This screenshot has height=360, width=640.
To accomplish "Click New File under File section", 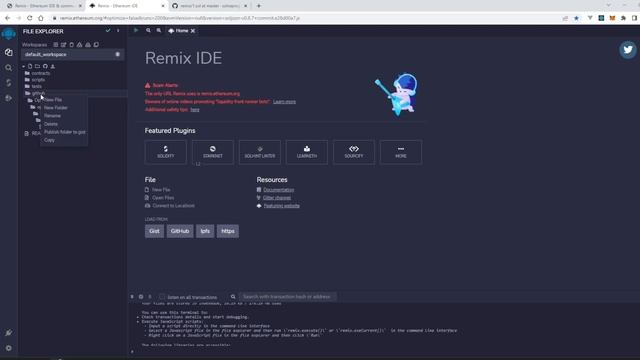I will tap(161, 190).
